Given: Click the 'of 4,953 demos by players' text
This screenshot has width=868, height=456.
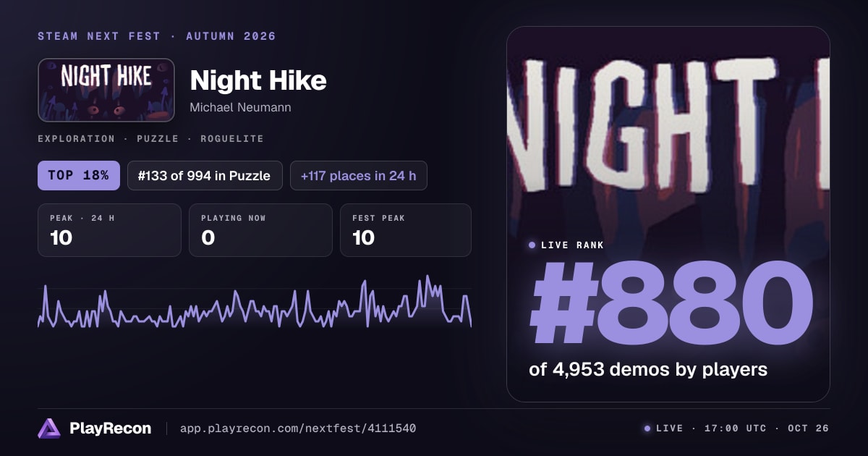Looking at the screenshot, I should [x=648, y=369].
